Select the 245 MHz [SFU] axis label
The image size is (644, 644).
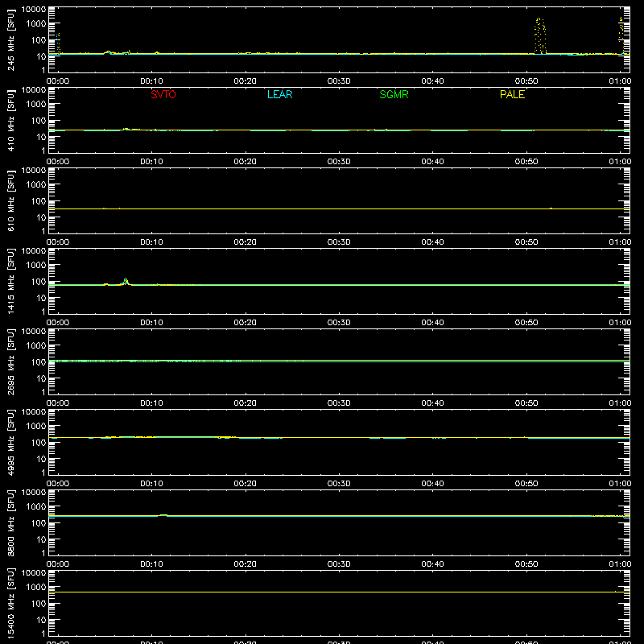coord(10,39)
